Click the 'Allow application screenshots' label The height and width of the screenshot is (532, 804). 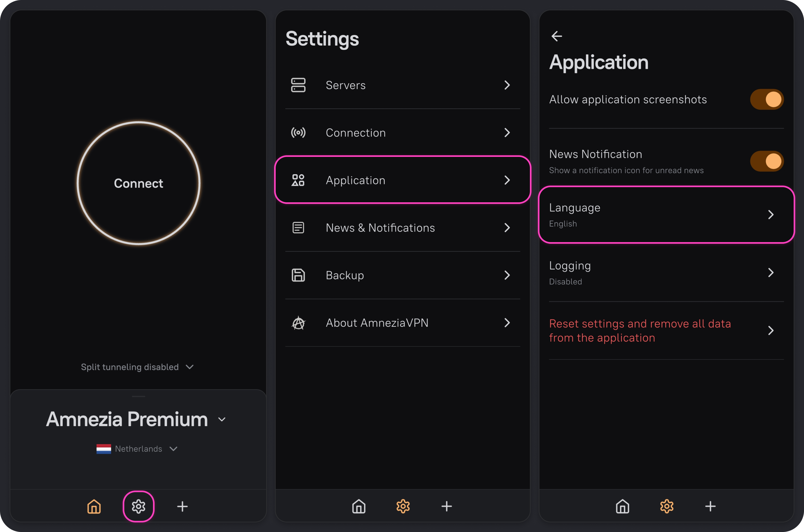628,99
